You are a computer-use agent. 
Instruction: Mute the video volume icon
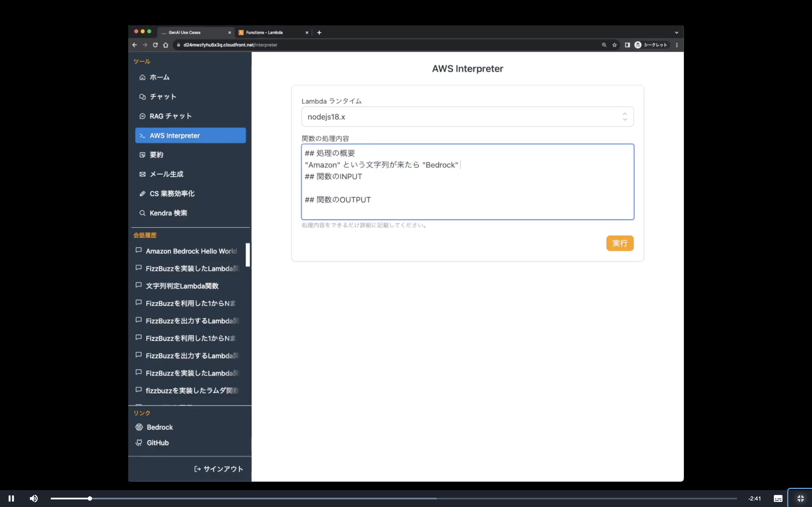click(34, 498)
